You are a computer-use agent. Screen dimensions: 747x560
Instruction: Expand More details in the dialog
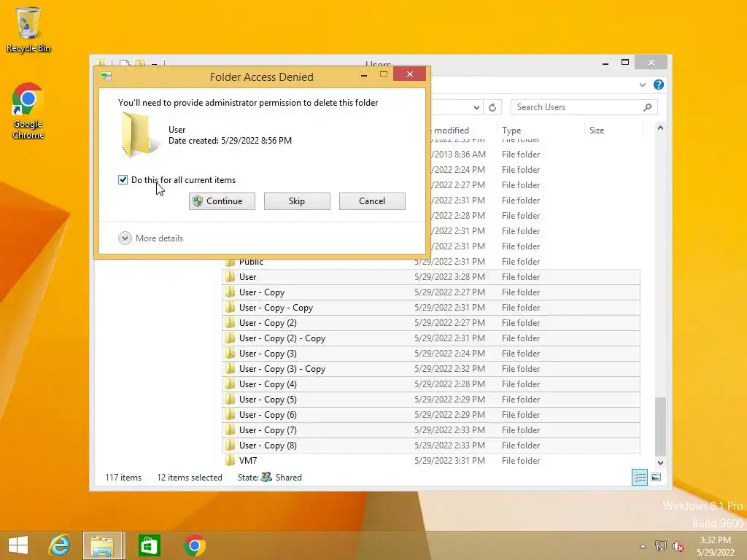coord(150,238)
